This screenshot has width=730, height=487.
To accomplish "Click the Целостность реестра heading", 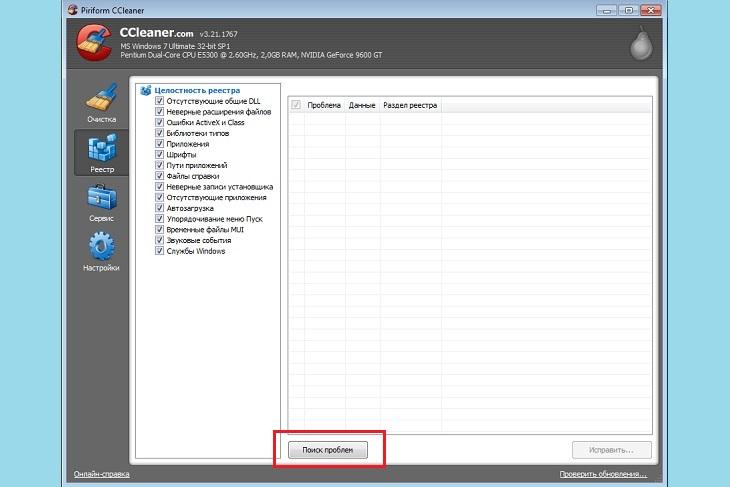I will [x=197, y=90].
